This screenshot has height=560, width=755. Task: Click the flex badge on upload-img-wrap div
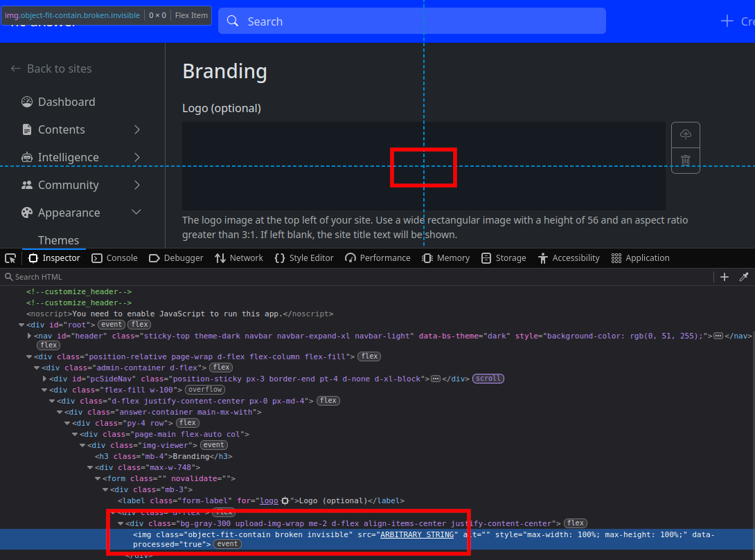(x=576, y=523)
